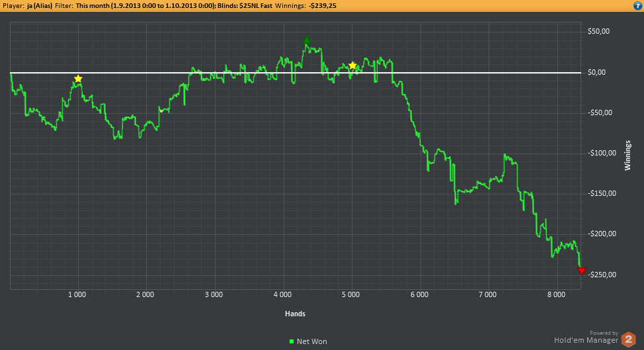Image resolution: width=644 pixels, height=350 pixels.
Task: Click the -$250,00 y-axis label
Action: coord(600,275)
